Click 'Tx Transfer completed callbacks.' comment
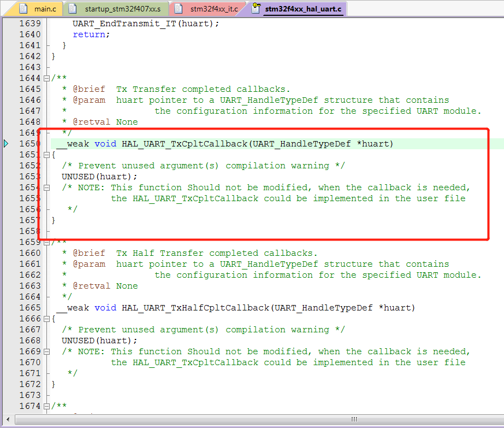Screen dimensions: 504x428 [x=203, y=89]
